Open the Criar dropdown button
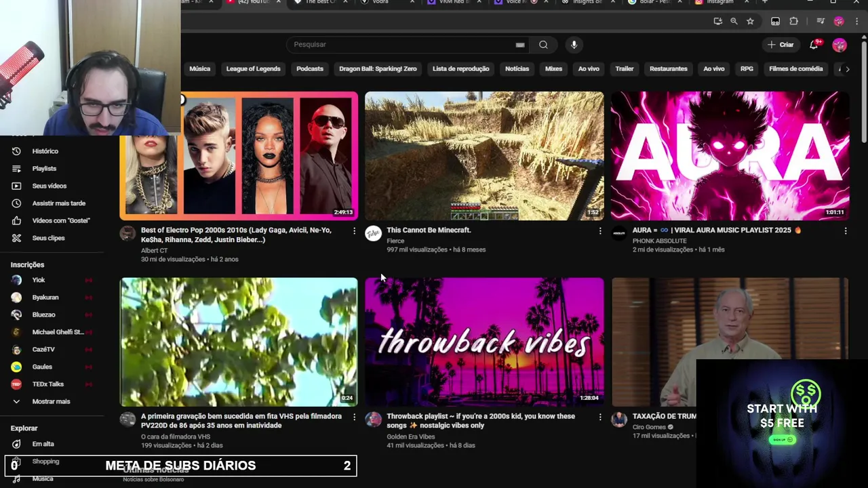 click(x=779, y=45)
